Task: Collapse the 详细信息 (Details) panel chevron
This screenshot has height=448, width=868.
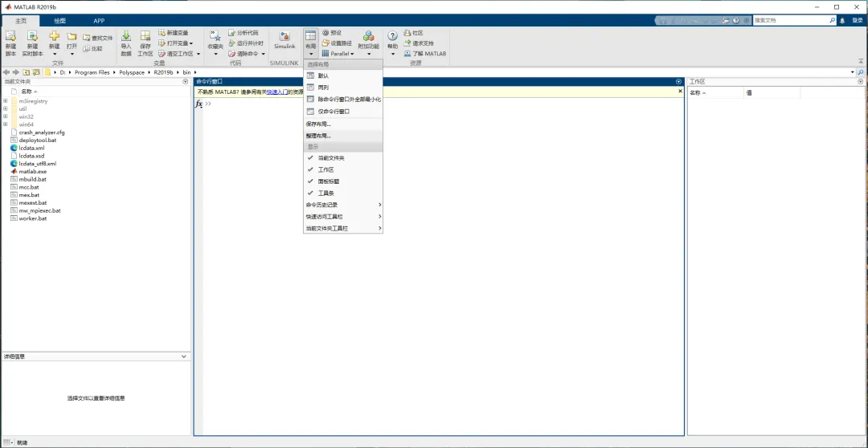Action: click(x=185, y=356)
